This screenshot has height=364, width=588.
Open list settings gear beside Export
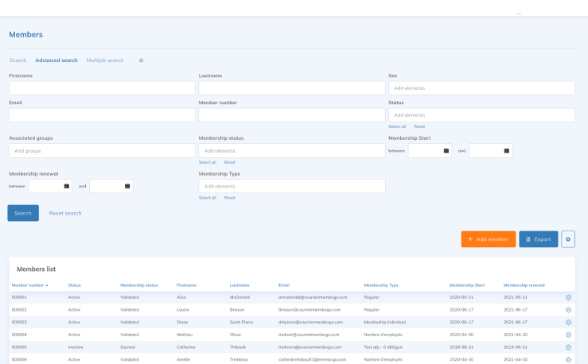pos(568,239)
